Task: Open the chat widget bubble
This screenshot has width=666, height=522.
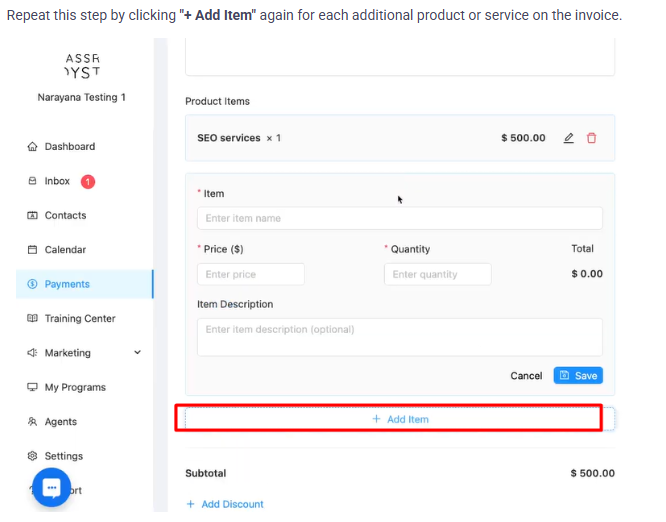Action: pos(51,487)
